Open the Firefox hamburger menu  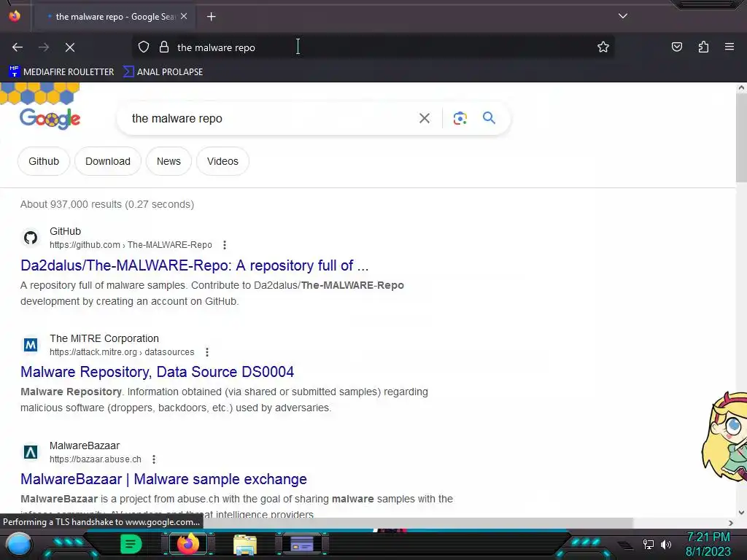point(729,47)
